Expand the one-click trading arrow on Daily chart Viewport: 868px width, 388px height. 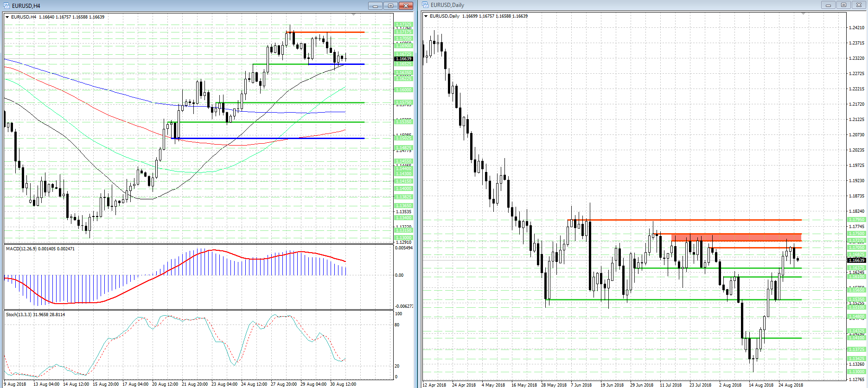426,16
